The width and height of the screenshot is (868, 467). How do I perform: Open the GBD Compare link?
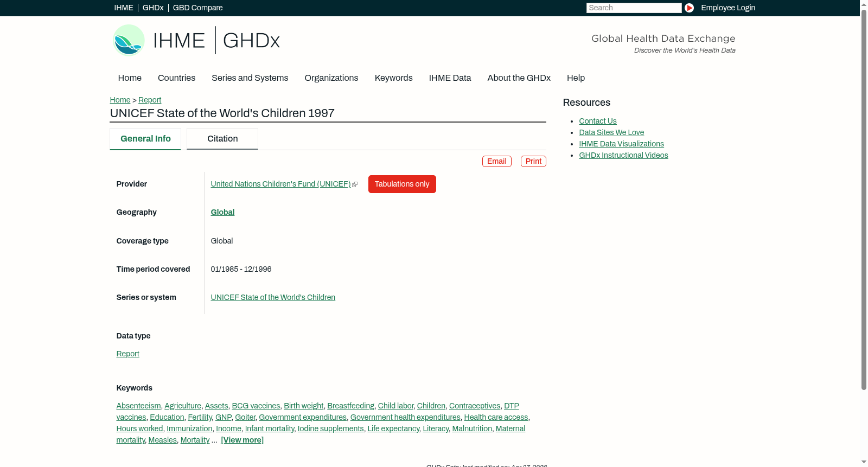pyautogui.click(x=198, y=8)
